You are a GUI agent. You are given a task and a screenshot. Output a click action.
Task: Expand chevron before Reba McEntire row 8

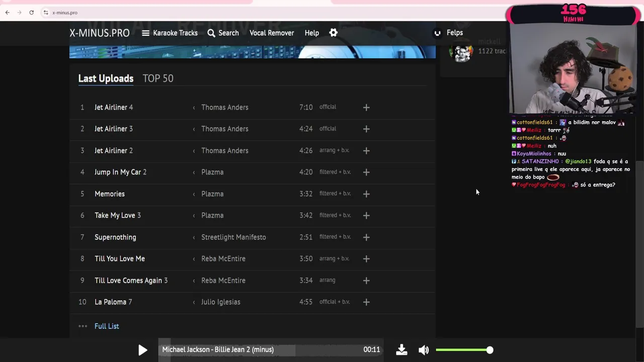194,258
